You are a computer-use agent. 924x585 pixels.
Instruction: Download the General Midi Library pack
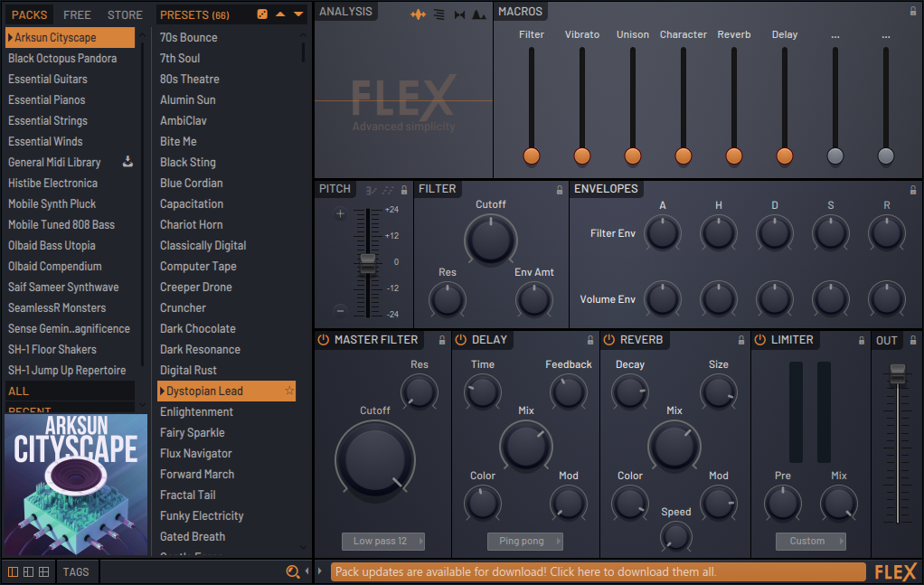pos(127,162)
